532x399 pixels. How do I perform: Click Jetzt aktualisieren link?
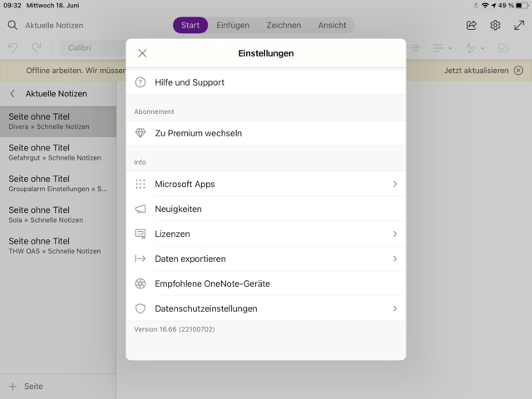[476, 71]
